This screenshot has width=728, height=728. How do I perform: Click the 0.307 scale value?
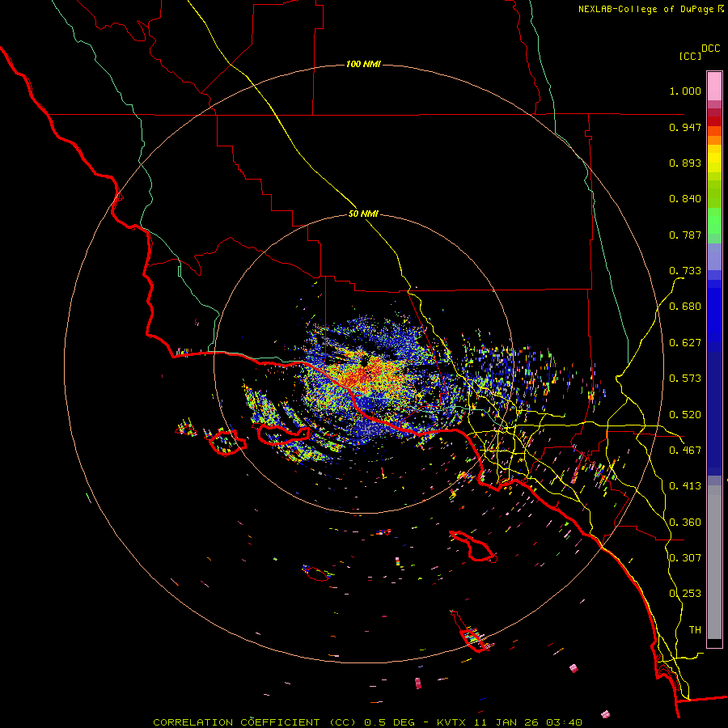tap(685, 558)
